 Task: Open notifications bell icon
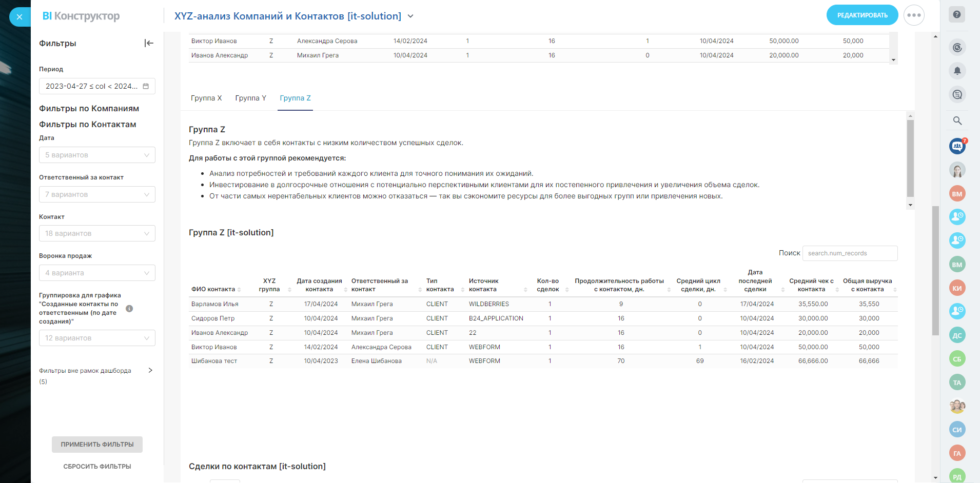957,71
